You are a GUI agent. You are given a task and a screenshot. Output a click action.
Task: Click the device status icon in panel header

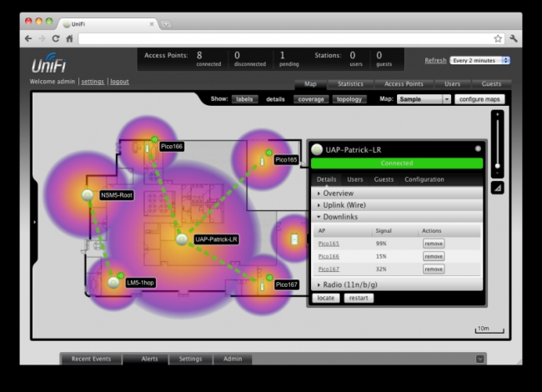point(317,149)
